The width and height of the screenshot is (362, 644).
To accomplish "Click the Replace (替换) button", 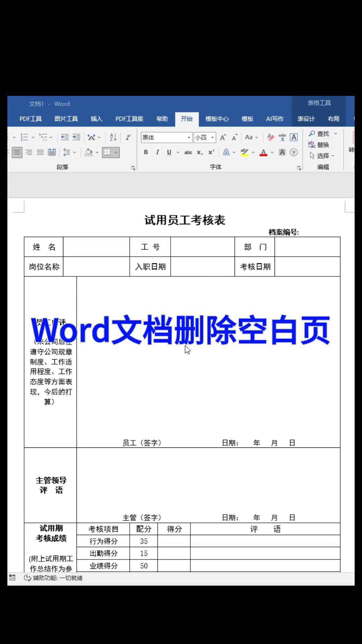I will tap(319, 145).
